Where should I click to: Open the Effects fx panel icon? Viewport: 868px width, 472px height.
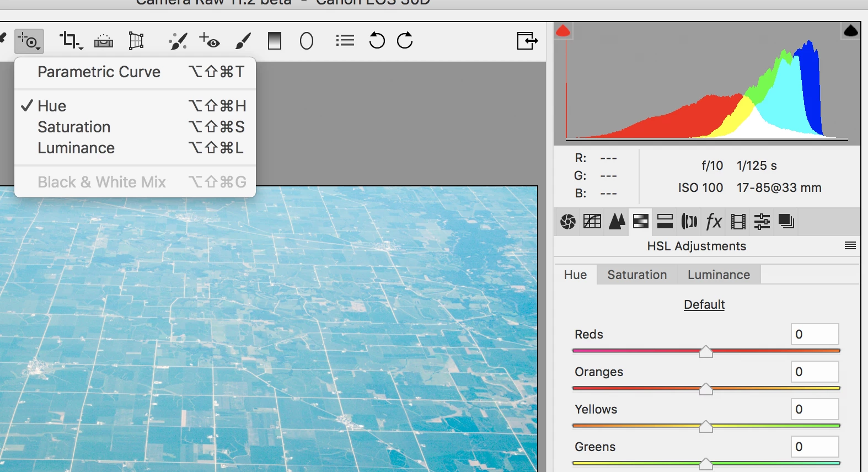pyautogui.click(x=714, y=222)
